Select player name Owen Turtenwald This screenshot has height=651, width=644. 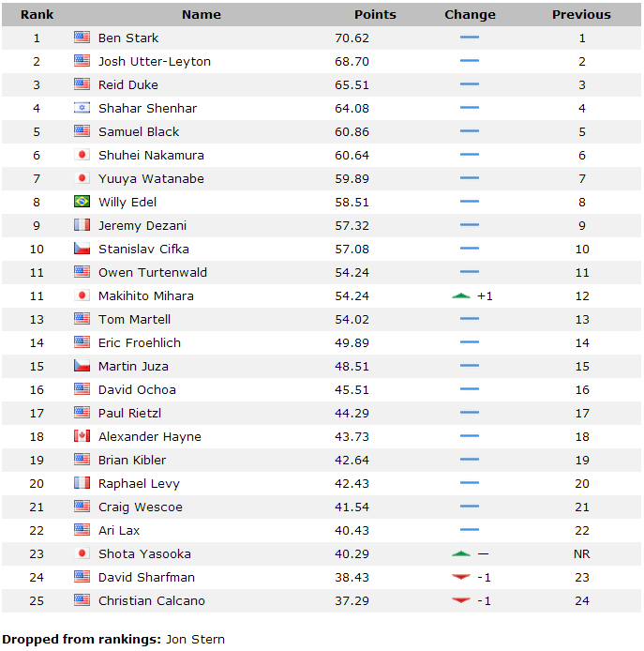[x=152, y=272]
